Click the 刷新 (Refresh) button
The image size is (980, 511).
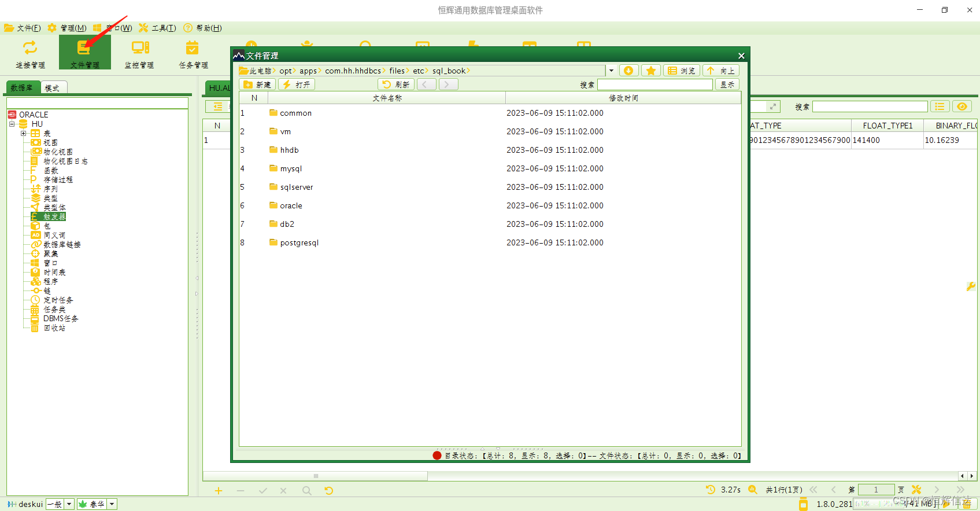click(396, 84)
